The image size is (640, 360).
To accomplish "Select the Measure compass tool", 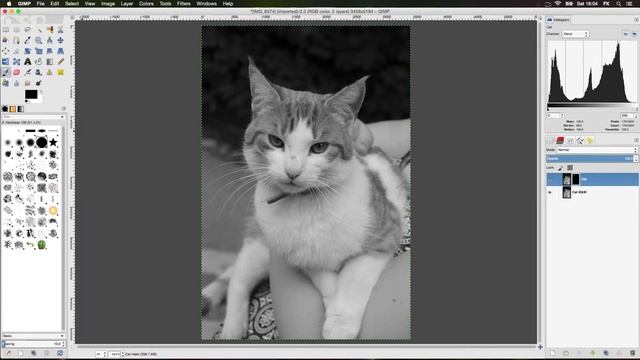I will (x=50, y=40).
